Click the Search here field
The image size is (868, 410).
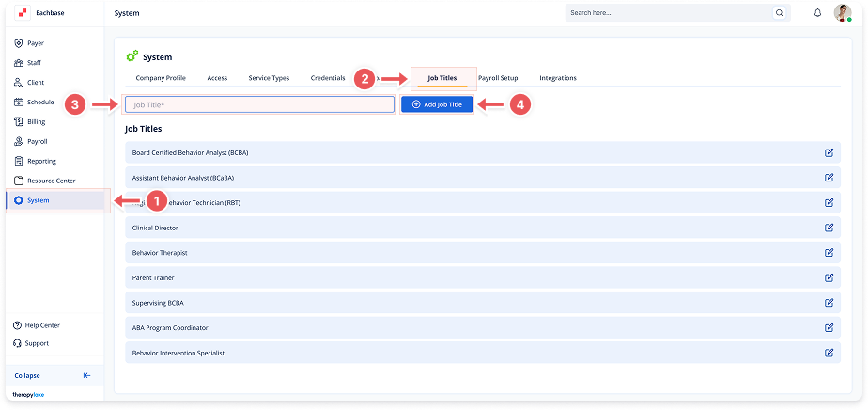coord(669,13)
